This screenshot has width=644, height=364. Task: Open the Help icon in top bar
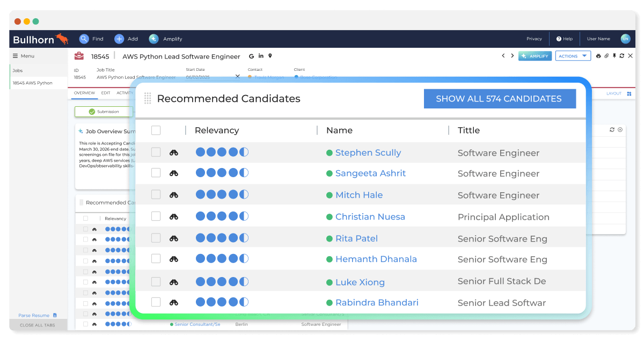tap(559, 39)
